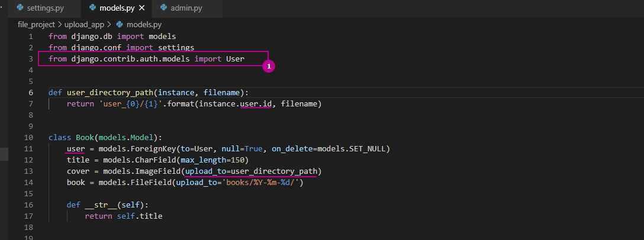Screen dimensions: 644x240
Task: Click line number 6 in the gutter
Action: [x=30, y=93]
